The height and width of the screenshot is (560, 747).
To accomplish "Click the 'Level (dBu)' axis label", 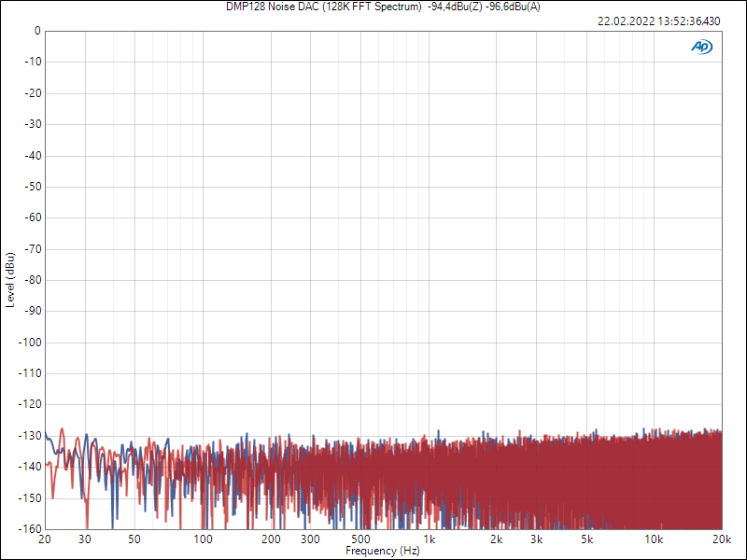I will [x=9, y=280].
